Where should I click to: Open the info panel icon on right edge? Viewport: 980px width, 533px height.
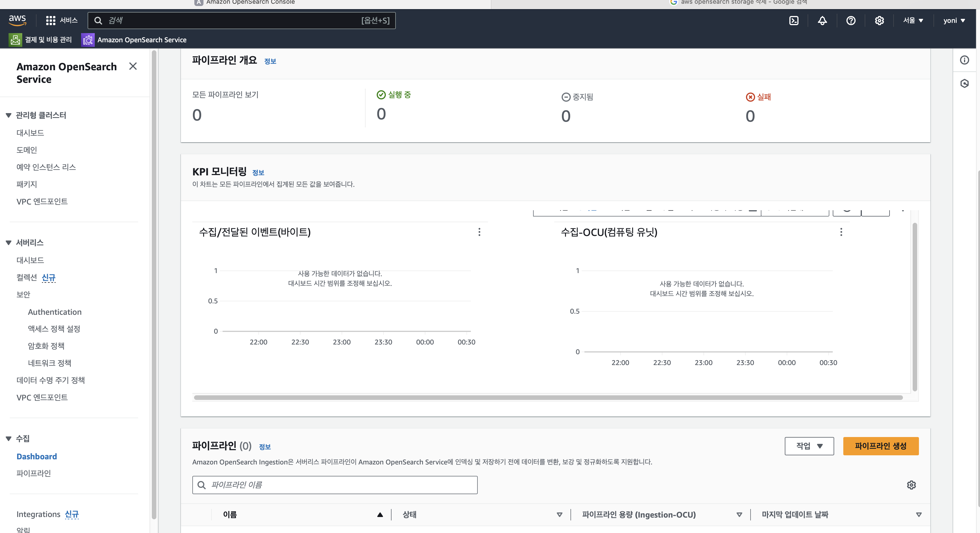pos(964,60)
